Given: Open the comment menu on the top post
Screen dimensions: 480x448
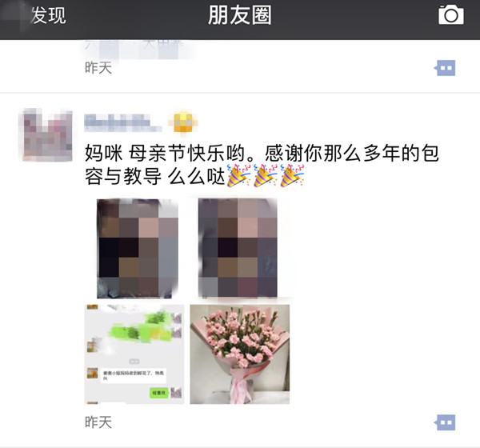Looking at the screenshot, I should tap(445, 68).
